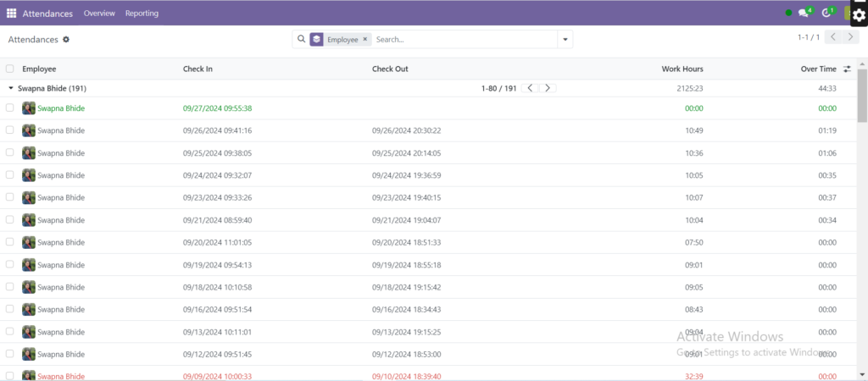Remove the Employee group filter tag
Viewport: 868px width, 381px height.
(365, 39)
